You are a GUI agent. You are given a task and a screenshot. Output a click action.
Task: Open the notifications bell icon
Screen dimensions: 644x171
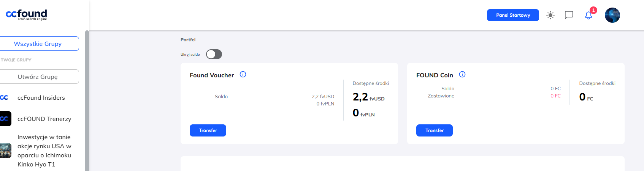click(588, 15)
